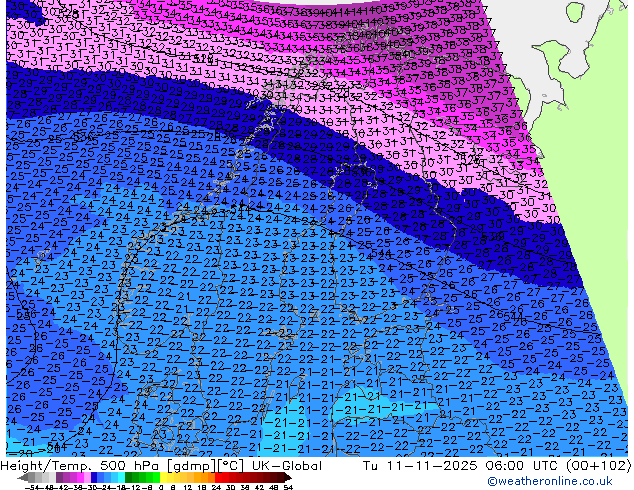Select the bright red legend swatch above 24
This screenshot has width=634, height=490.
(x=218, y=478)
